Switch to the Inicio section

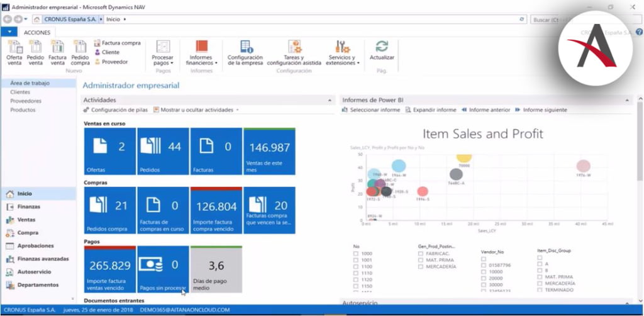point(38,193)
